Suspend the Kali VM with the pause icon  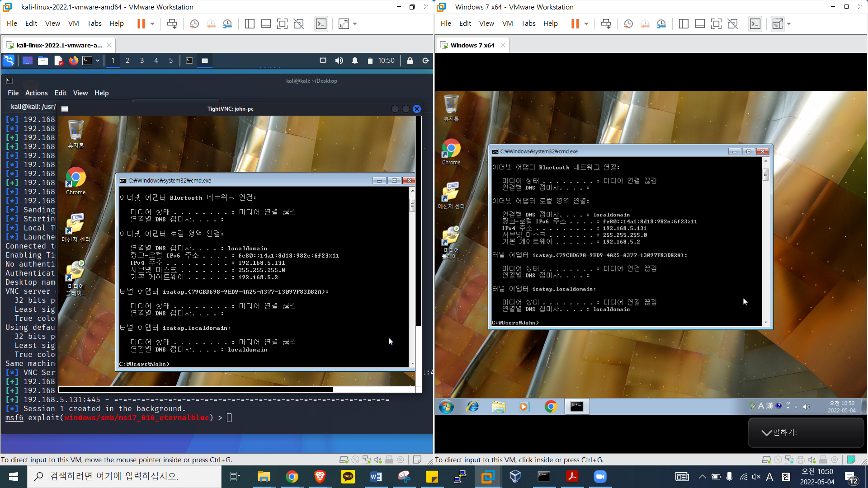[x=141, y=23]
